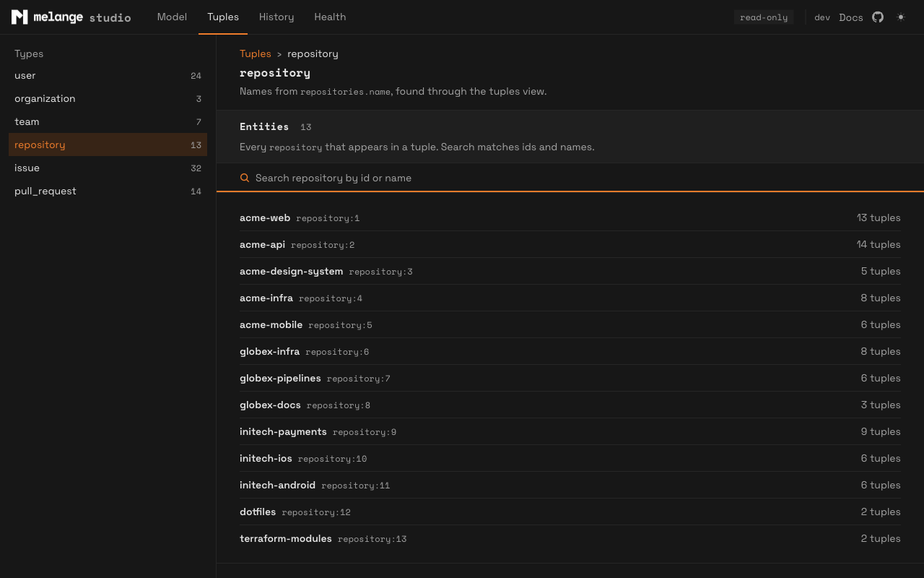Switch to the Tuples tab

point(223,17)
